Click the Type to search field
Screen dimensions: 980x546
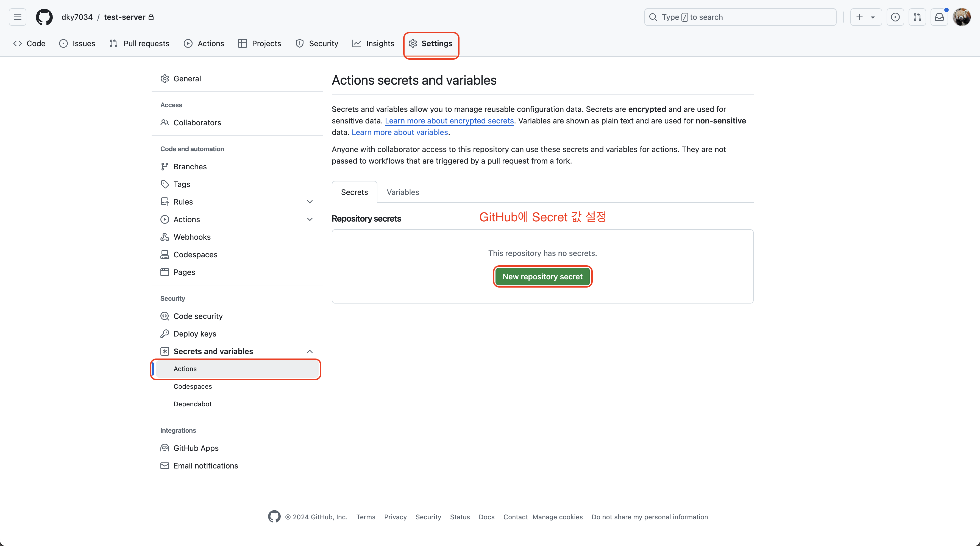(740, 17)
